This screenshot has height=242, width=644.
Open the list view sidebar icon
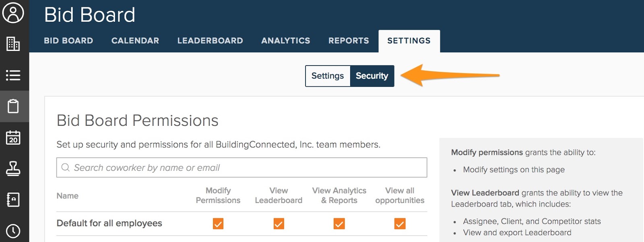(13, 75)
